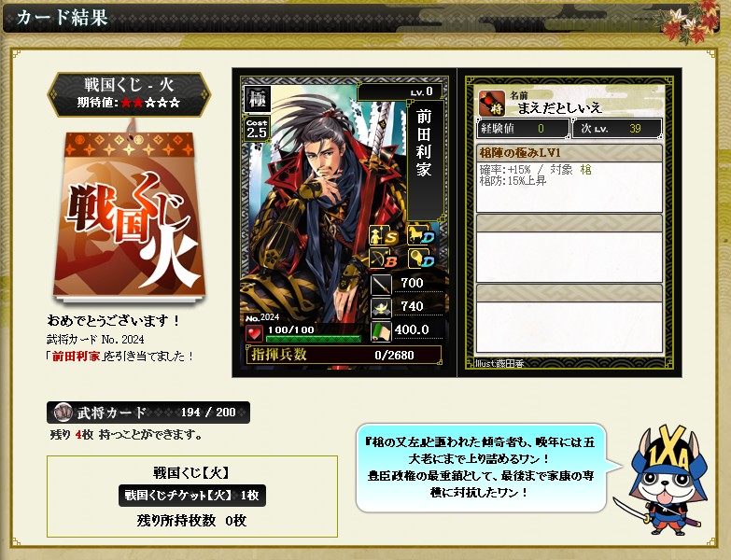Click the cavalry aptitude D icon
731x560 pixels.
(x=421, y=235)
